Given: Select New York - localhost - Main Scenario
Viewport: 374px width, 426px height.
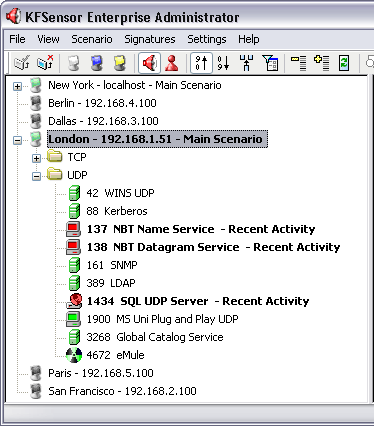Looking at the screenshot, I should coord(135,85).
